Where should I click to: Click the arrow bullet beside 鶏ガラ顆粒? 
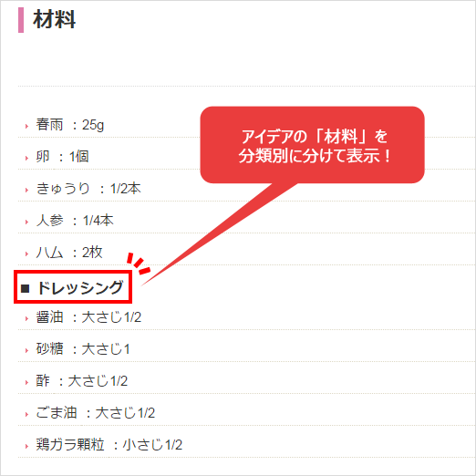(x=26, y=446)
